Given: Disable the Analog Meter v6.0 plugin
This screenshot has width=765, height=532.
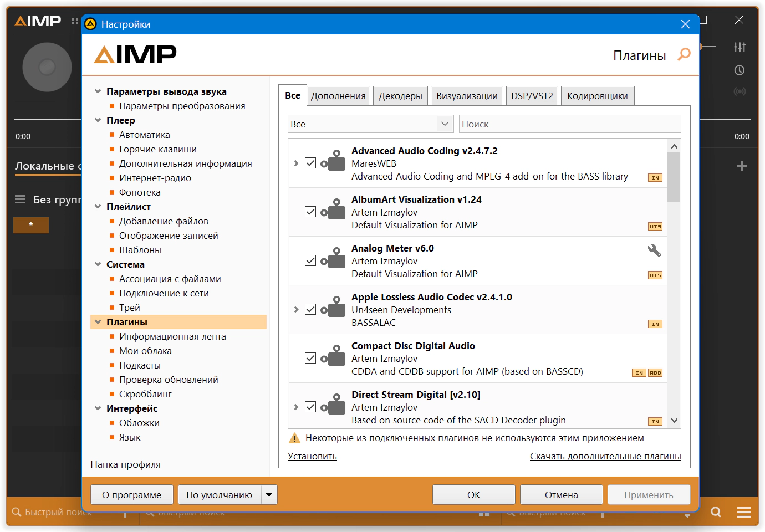Looking at the screenshot, I should pos(310,260).
